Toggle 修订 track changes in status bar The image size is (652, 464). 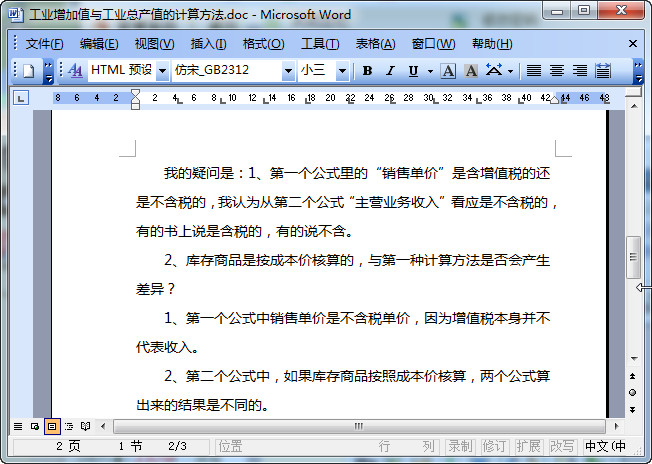(x=496, y=447)
